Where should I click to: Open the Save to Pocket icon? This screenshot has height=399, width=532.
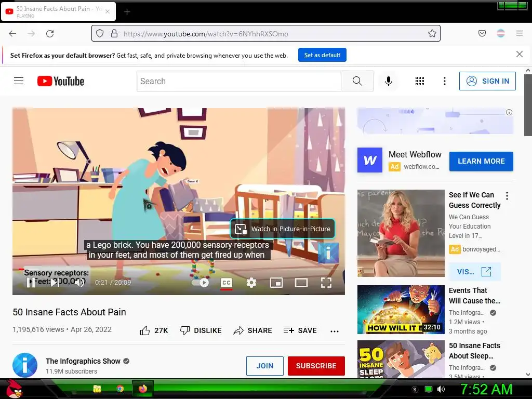[x=482, y=33]
